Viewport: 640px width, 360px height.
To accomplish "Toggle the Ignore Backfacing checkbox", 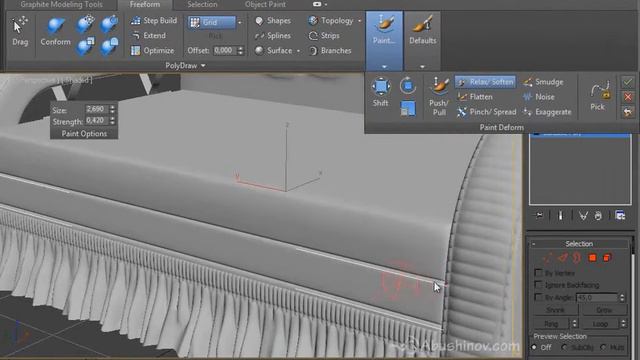I will click(x=538, y=285).
